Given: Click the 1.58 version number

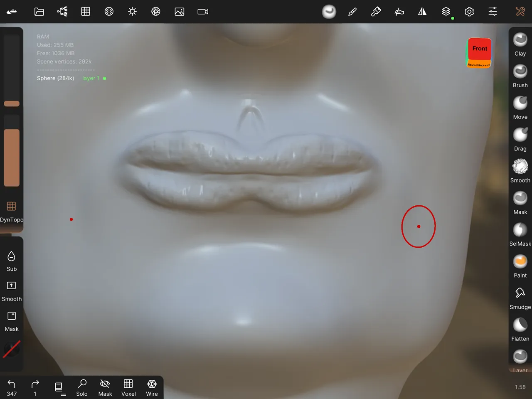Looking at the screenshot, I should 520,387.
